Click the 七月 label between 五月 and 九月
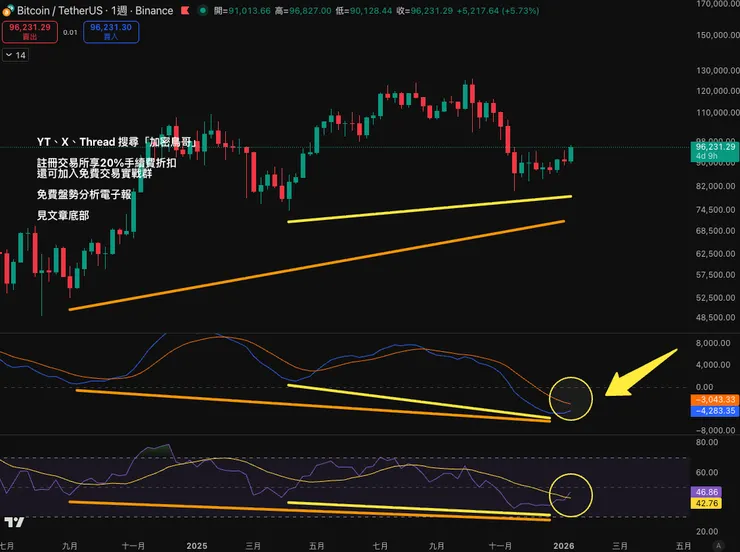This screenshot has height=552, width=740. 380,546
